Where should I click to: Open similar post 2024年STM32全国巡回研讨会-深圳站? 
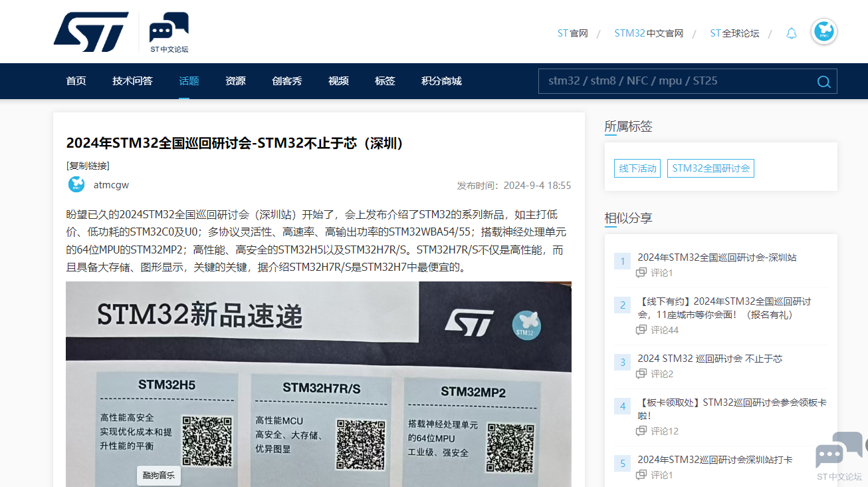(717, 257)
